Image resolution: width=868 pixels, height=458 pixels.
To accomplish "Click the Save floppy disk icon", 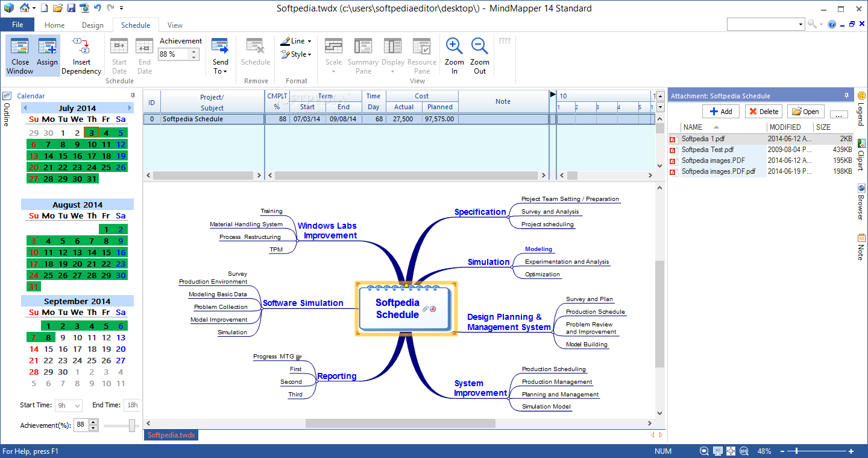I will 71,8.
